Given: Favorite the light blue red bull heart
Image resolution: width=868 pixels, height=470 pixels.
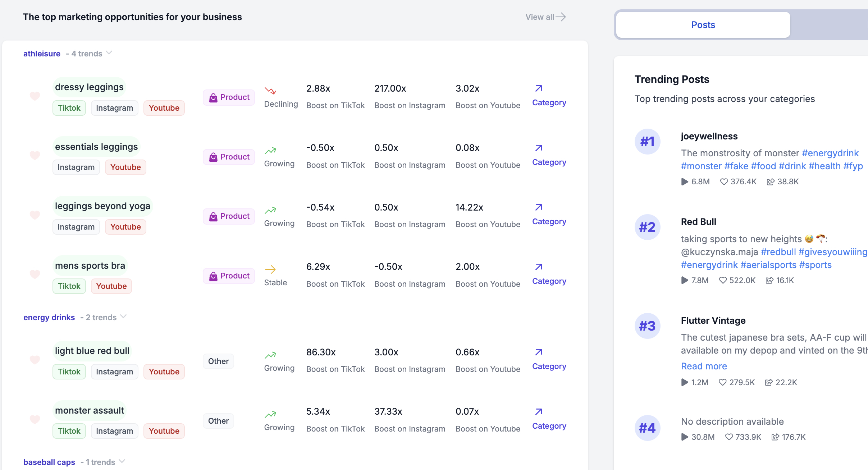Looking at the screenshot, I should pos(35,360).
